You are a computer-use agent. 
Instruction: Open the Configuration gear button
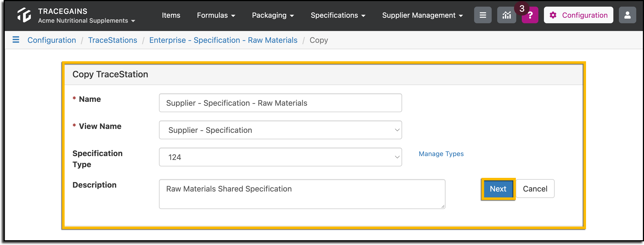point(578,15)
